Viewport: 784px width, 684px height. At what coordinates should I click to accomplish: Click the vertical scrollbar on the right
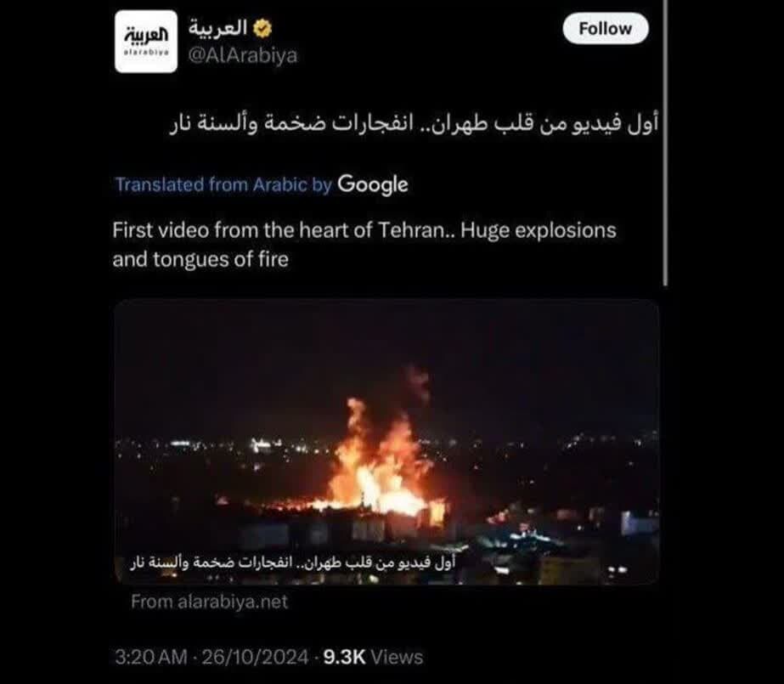(x=665, y=143)
